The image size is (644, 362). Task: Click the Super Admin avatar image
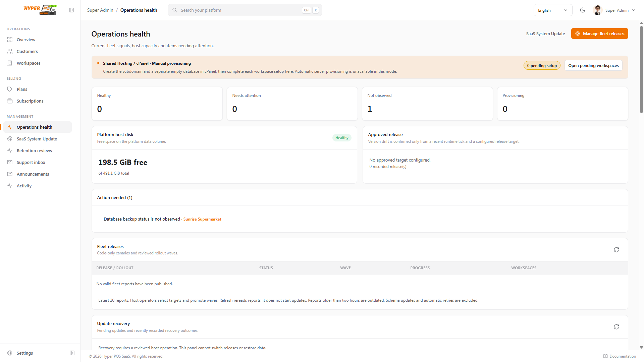[x=597, y=10]
